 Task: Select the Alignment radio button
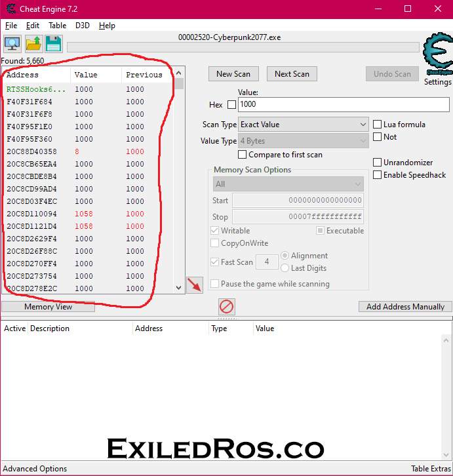pos(285,256)
